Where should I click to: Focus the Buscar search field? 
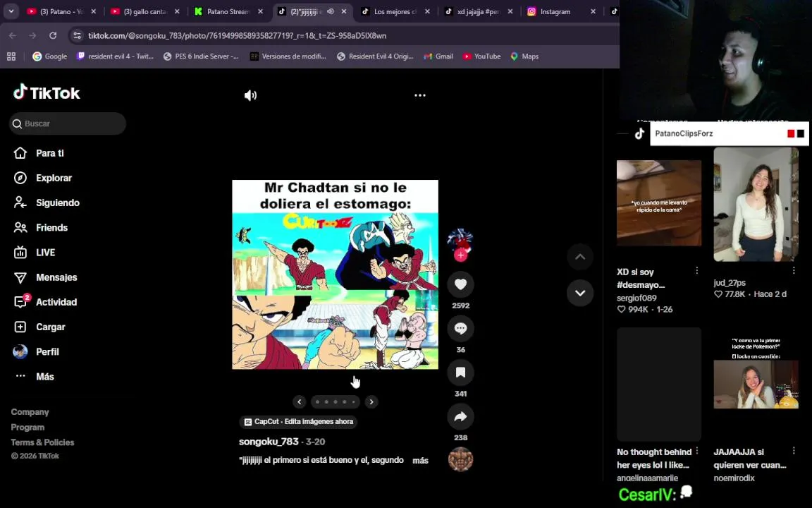pyautogui.click(x=68, y=123)
